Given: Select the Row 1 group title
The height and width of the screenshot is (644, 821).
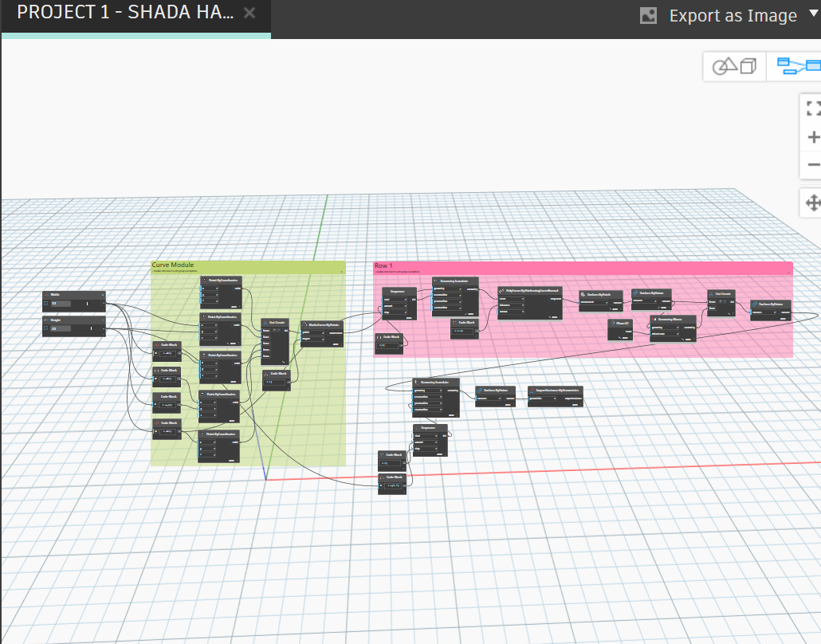Looking at the screenshot, I should coord(383,265).
